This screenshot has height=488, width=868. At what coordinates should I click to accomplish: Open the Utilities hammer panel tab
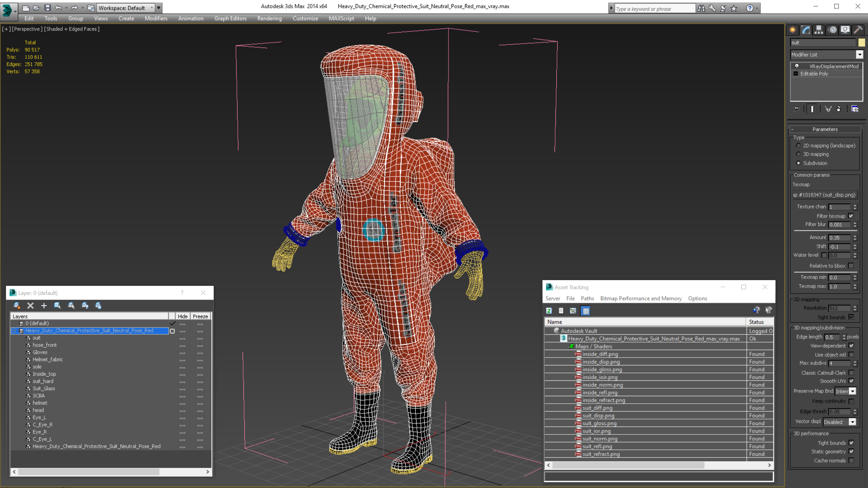click(x=858, y=30)
